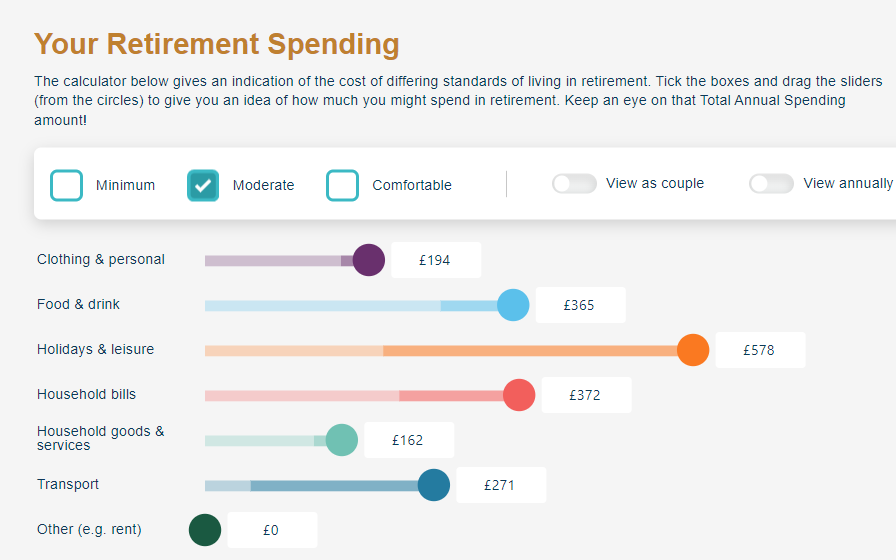Click the £162 household goods amount field
This screenshot has width=896, height=560.
tap(409, 440)
